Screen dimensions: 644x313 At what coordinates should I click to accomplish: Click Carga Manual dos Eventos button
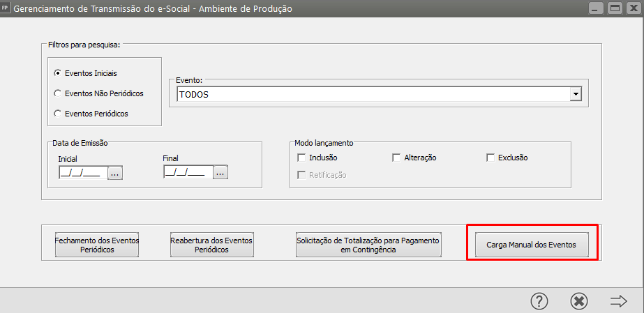point(532,245)
